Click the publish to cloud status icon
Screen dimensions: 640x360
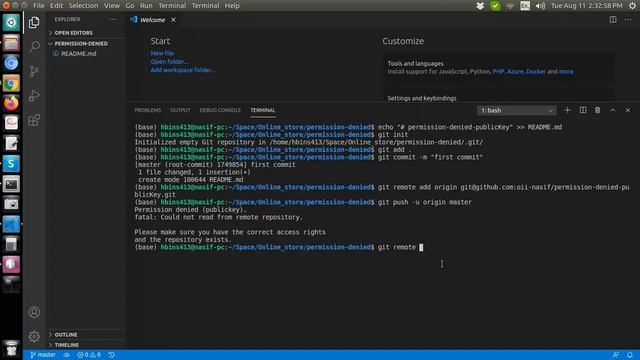[67, 355]
